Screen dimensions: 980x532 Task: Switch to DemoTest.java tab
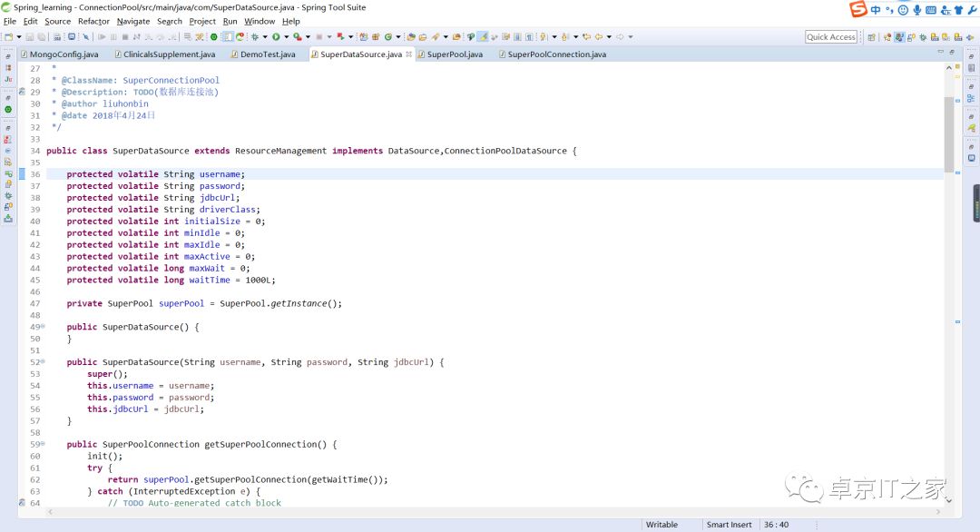[x=263, y=54]
